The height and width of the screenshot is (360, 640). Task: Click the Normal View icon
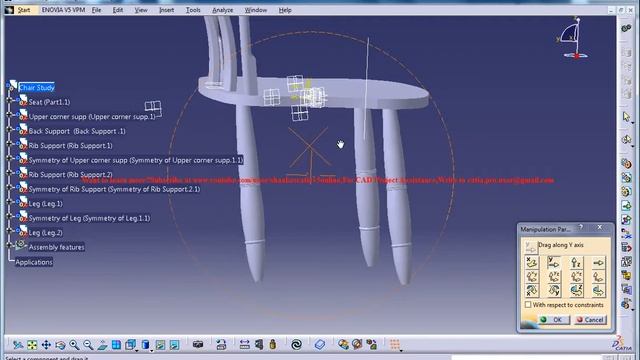tap(102, 345)
